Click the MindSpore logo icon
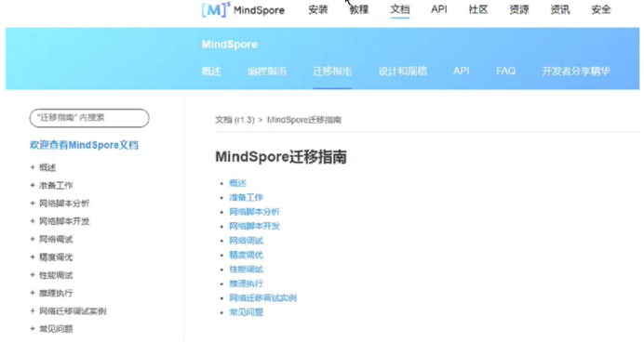The width and height of the screenshot is (644, 342). (216, 10)
